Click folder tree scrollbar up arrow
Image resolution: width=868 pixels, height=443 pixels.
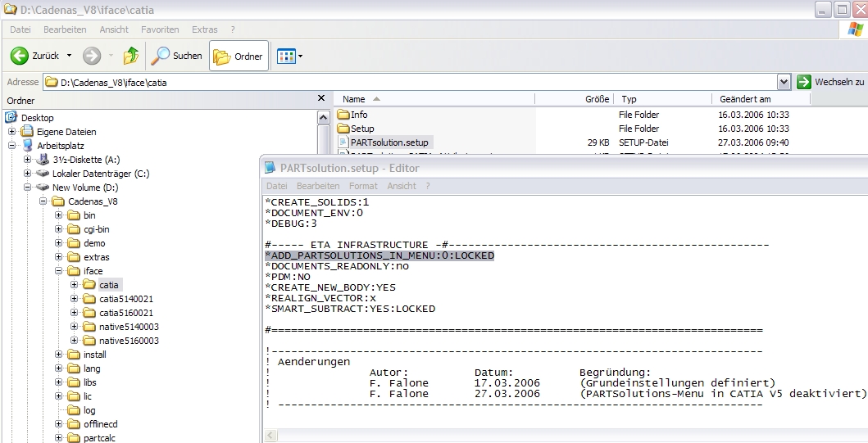pos(324,117)
